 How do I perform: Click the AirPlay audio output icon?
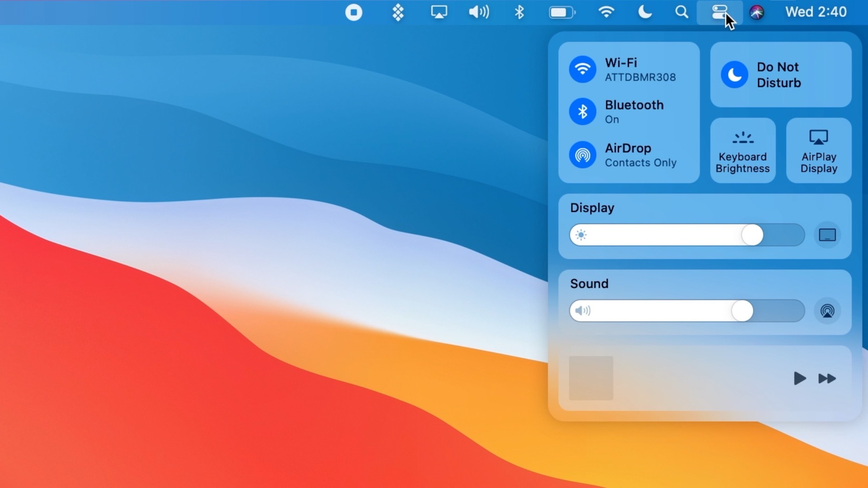pos(827,310)
